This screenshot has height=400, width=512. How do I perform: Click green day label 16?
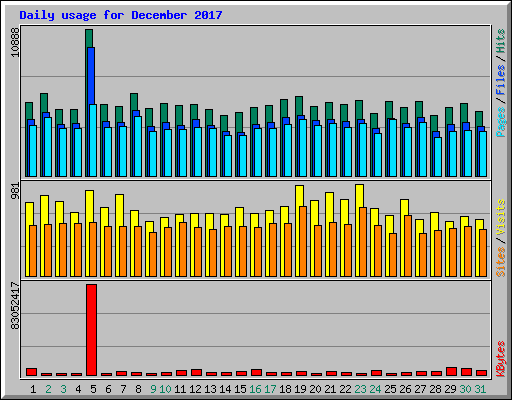coord(255,389)
